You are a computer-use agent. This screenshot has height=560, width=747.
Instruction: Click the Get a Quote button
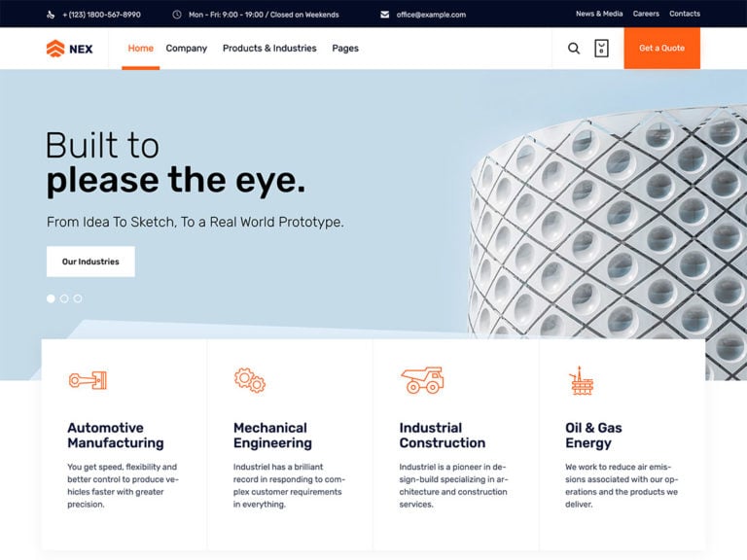pos(661,48)
